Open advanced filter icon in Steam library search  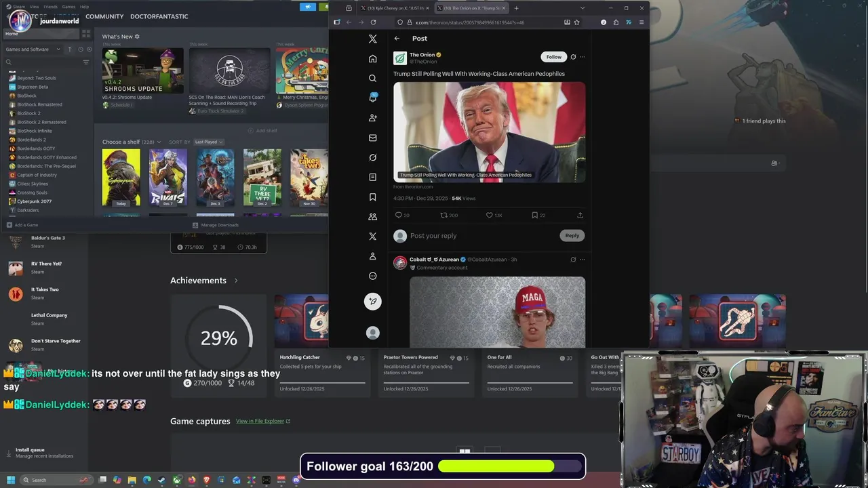pos(85,62)
